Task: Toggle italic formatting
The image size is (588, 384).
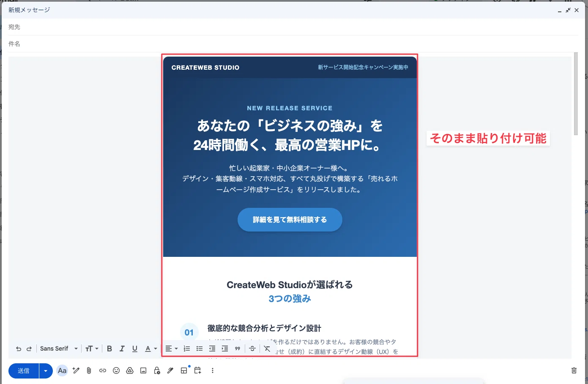Action: point(122,349)
